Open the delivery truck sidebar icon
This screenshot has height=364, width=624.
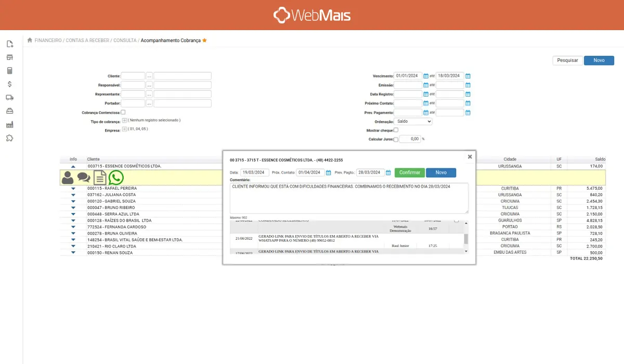[x=9, y=97]
